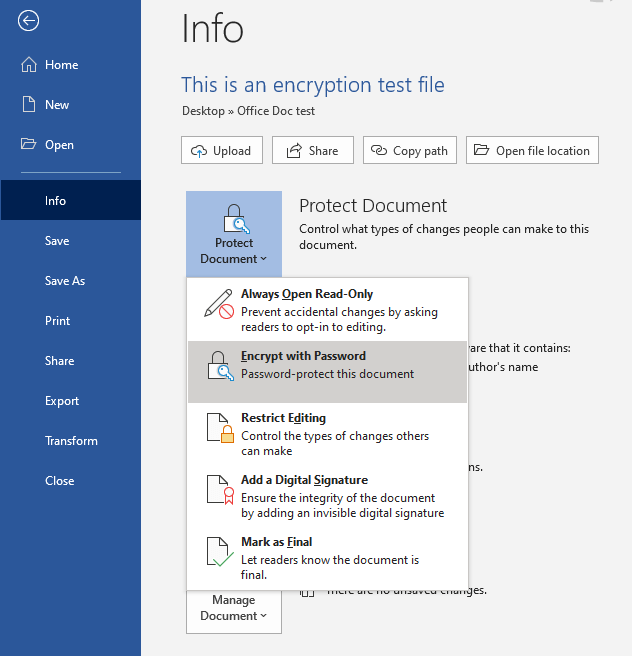The width and height of the screenshot is (632, 656).
Task: Select Restrict Editing menu entry
Action: click(x=328, y=434)
